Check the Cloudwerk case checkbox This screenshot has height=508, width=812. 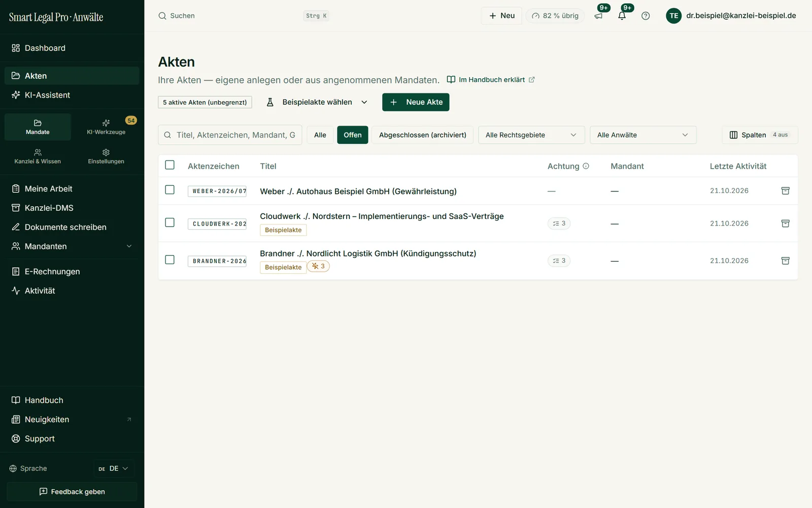pos(170,223)
